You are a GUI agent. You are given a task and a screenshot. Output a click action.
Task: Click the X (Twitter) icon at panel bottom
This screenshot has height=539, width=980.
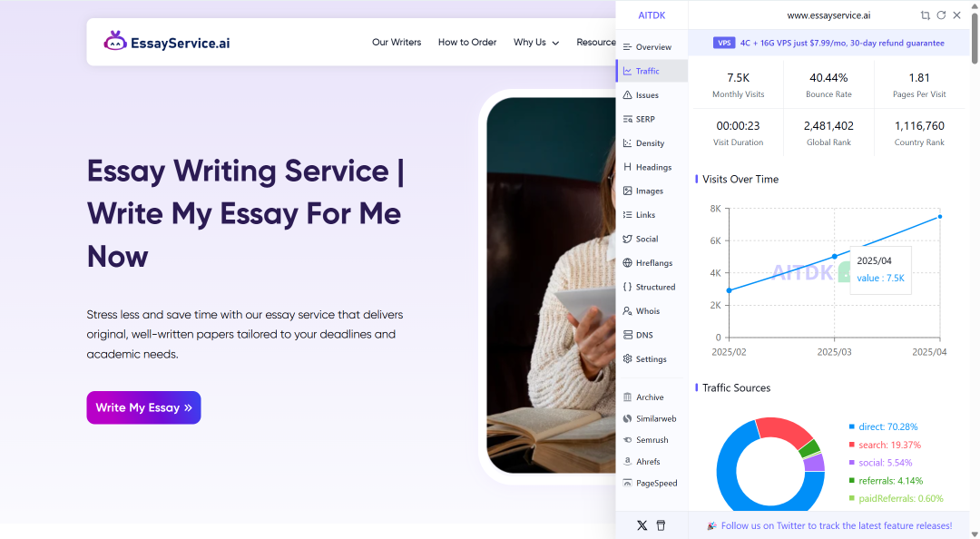coord(642,525)
